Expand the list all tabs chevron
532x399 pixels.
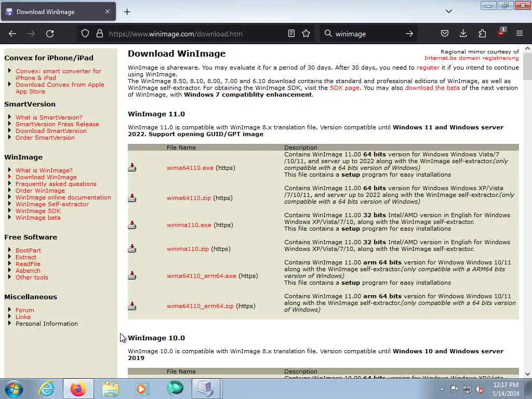click(448, 11)
